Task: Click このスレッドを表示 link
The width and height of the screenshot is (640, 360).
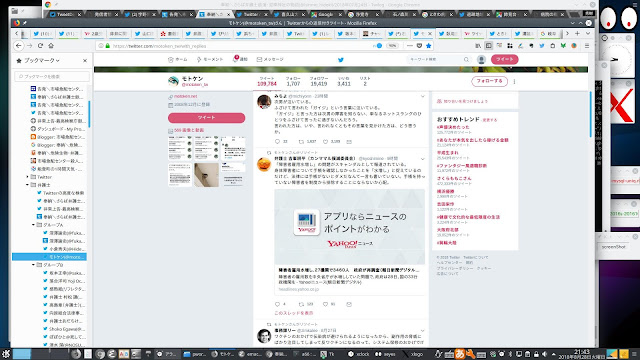Action: click(x=294, y=313)
